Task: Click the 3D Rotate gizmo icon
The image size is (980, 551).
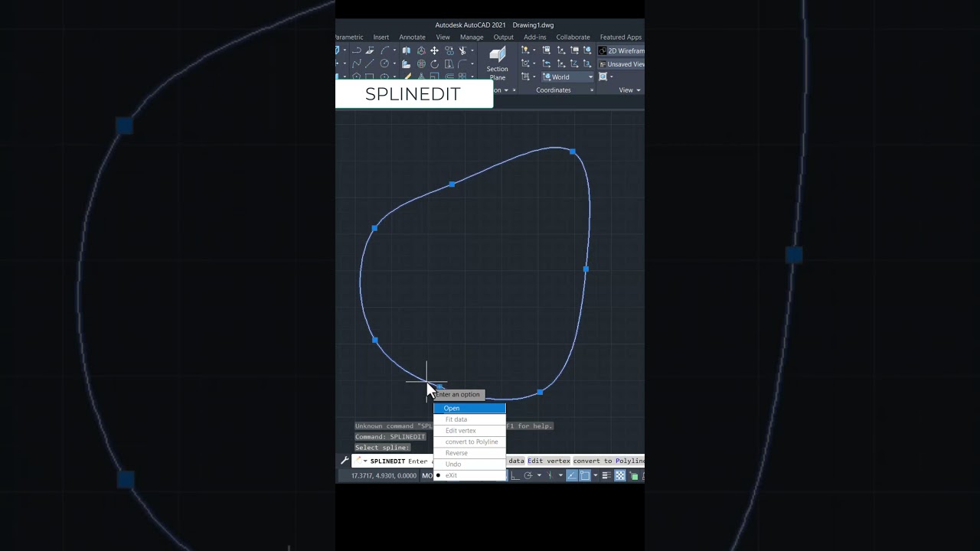Action: coord(421,64)
